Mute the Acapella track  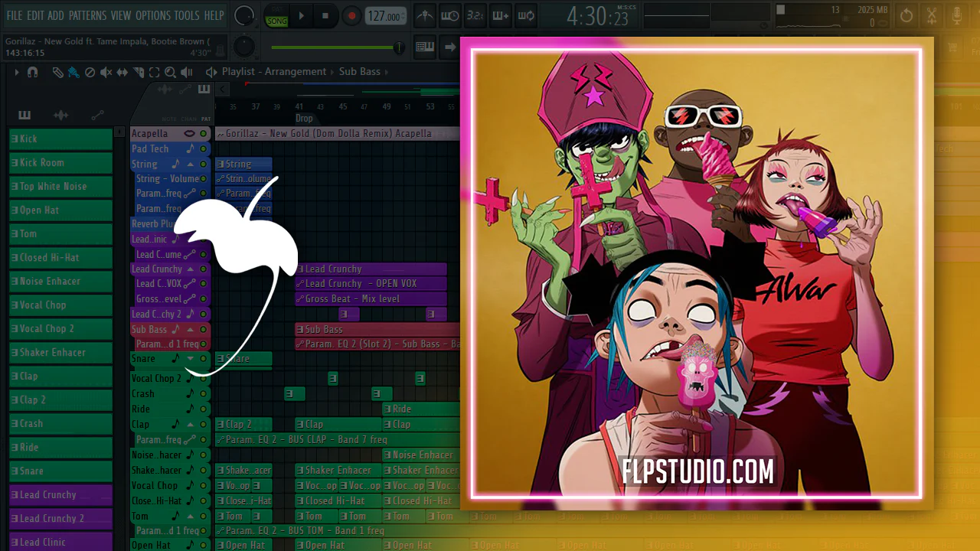pyautogui.click(x=203, y=133)
